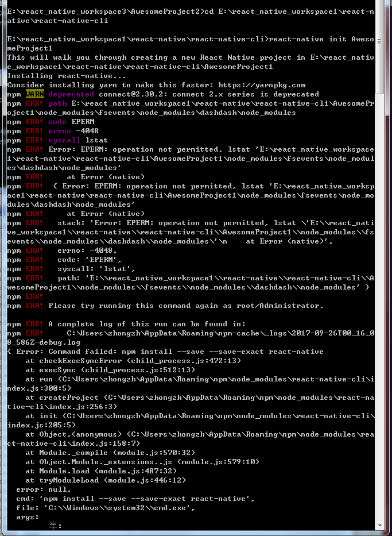Click 'A complete log of this run' line
The image size is (392, 536).
point(126,324)
